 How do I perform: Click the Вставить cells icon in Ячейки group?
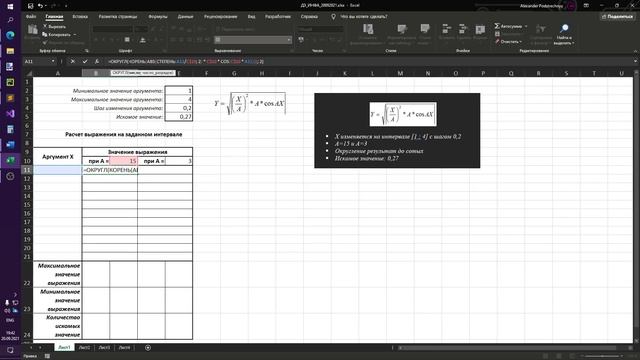point(447,29)
